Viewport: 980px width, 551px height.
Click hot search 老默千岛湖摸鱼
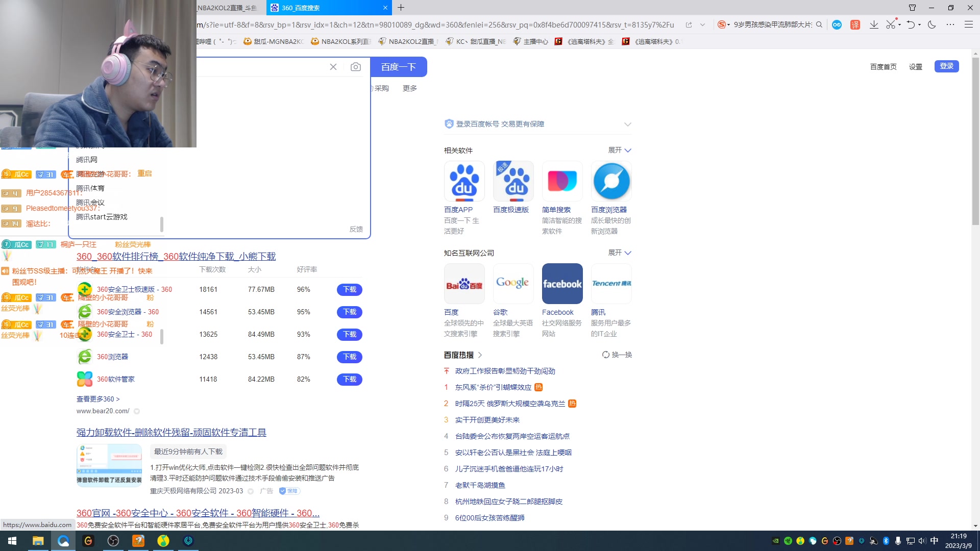[x=480, y=485]
